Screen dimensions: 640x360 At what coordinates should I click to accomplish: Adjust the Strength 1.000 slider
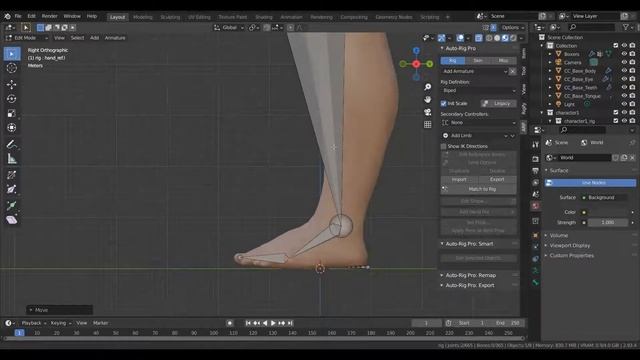608,223
